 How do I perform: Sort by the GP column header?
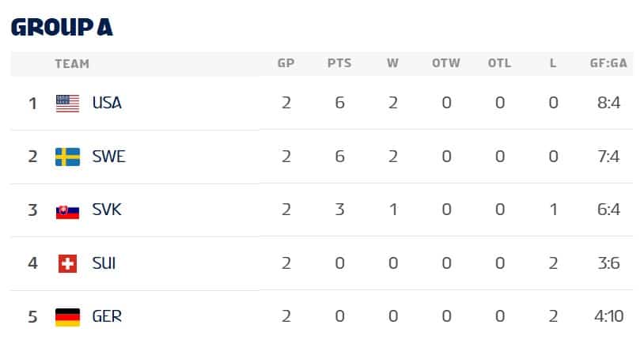click(286, 64)
